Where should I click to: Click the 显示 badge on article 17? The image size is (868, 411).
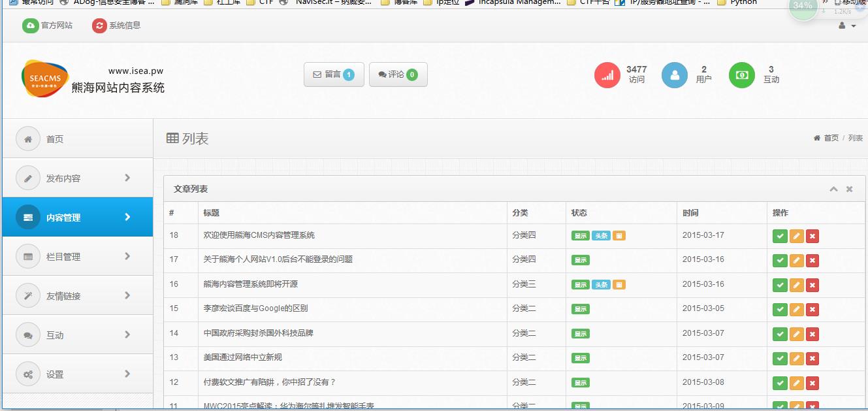[581, 260]
